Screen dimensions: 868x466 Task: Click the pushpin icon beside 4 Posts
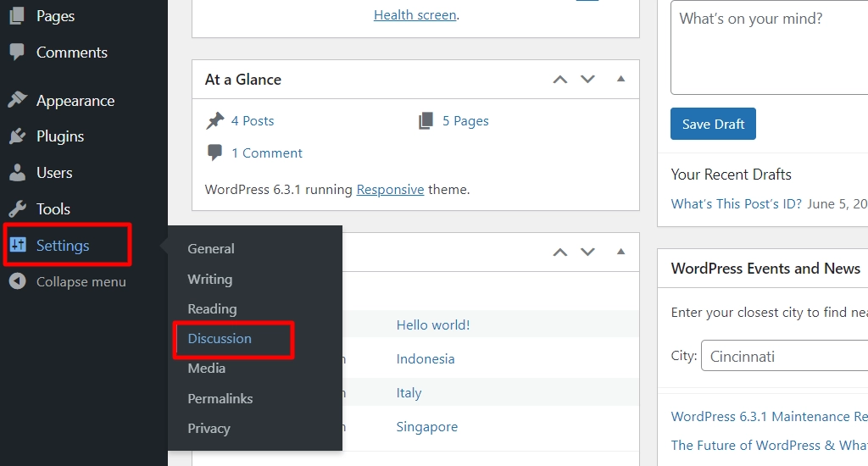click(x=214, y=120)
